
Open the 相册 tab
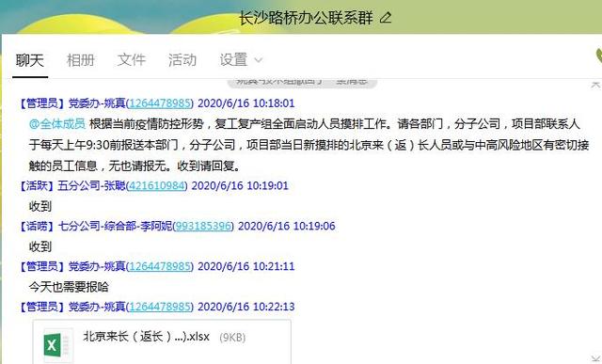pyautogui.click(x=80, y=60)
